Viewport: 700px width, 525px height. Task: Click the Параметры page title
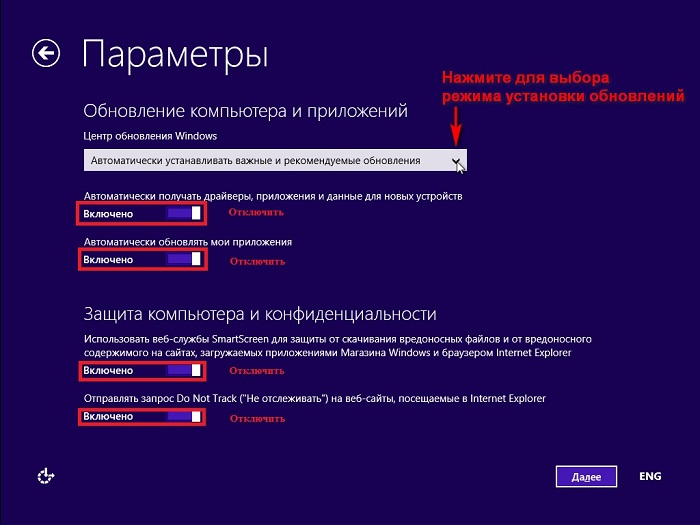pyautogui.click(x=175, y=54)
